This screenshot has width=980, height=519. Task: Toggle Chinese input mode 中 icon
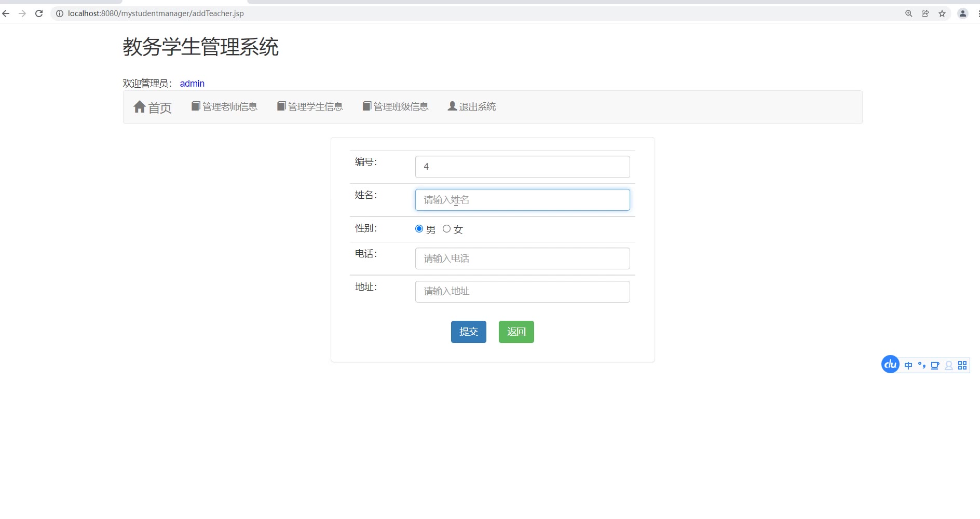(908, 365)
